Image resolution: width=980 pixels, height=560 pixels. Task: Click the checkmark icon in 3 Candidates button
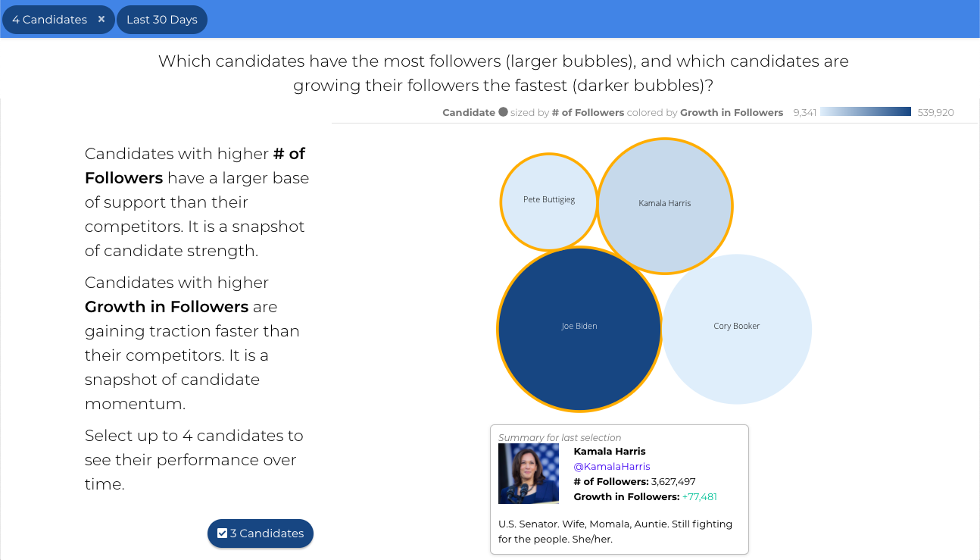(222, 533)
